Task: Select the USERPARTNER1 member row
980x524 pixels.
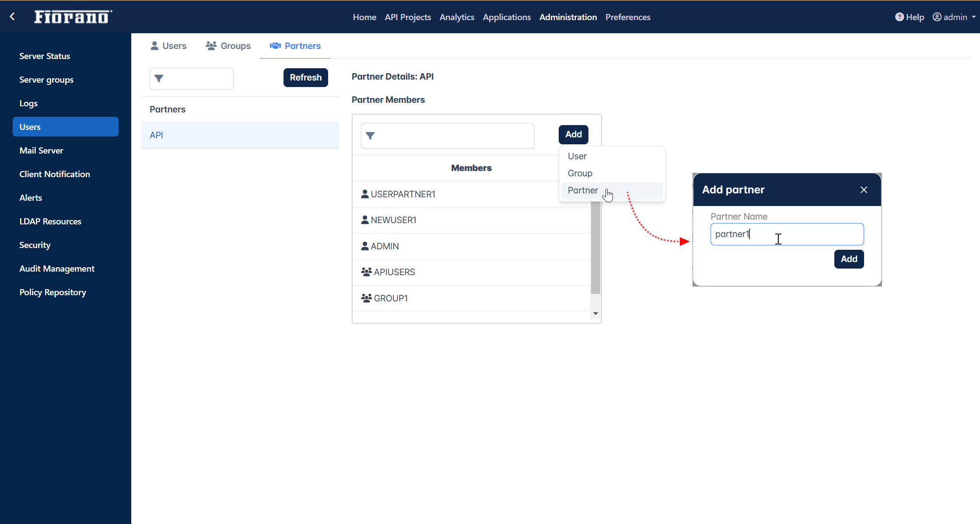Action: (x=472, y=194)
